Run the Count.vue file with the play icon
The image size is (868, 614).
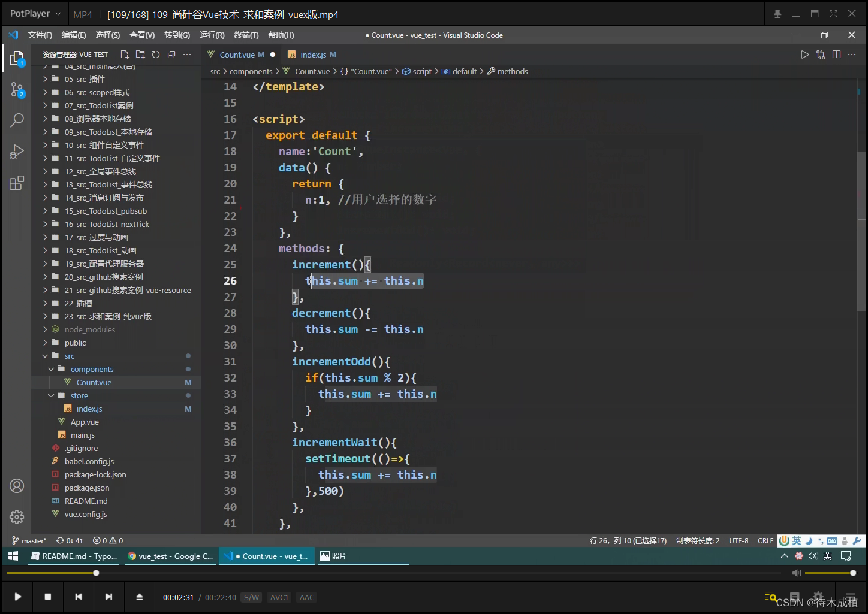(804, 54)
